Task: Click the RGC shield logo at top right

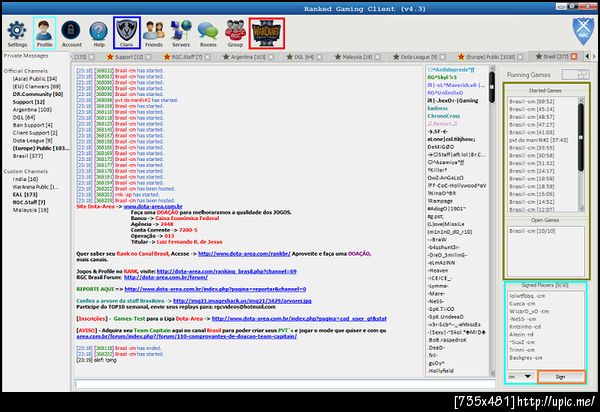Action: pyautogui.click(x=583, y=31)
